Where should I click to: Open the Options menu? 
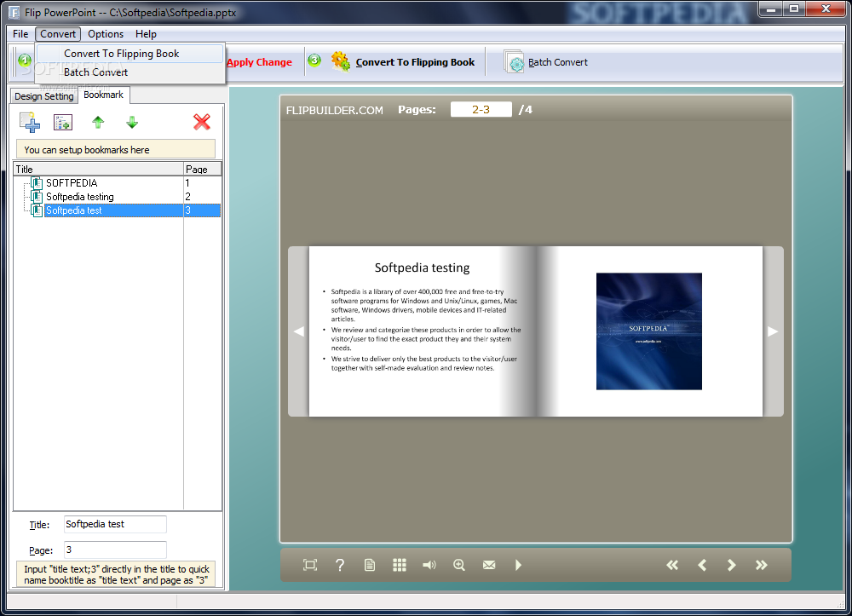[x=106, y=34]
